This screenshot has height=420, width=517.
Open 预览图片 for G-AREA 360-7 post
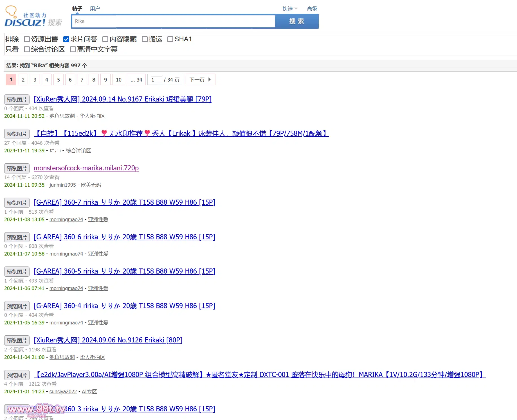[x=17, y=203]
